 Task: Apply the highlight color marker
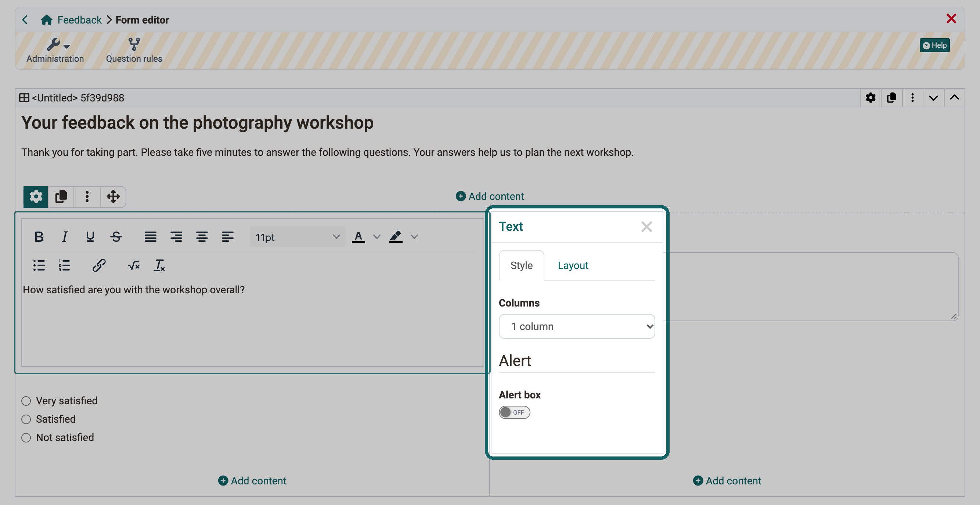pos(396,237)
